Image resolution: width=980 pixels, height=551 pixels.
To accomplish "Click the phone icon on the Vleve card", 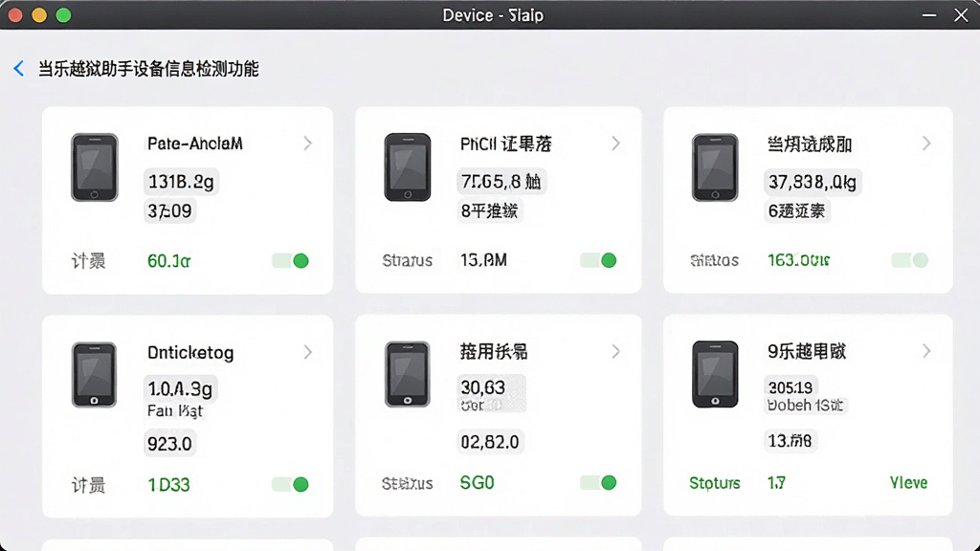I will click(x=715, y=374).
